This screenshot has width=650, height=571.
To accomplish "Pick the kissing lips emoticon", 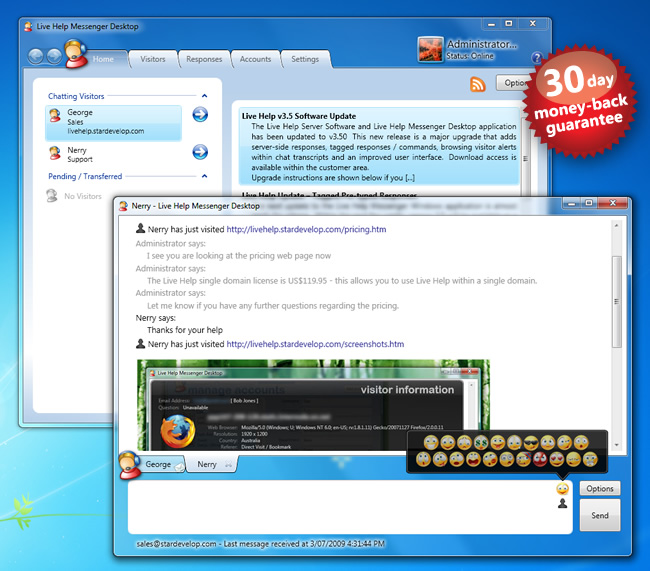I will [x=490, y=459].
